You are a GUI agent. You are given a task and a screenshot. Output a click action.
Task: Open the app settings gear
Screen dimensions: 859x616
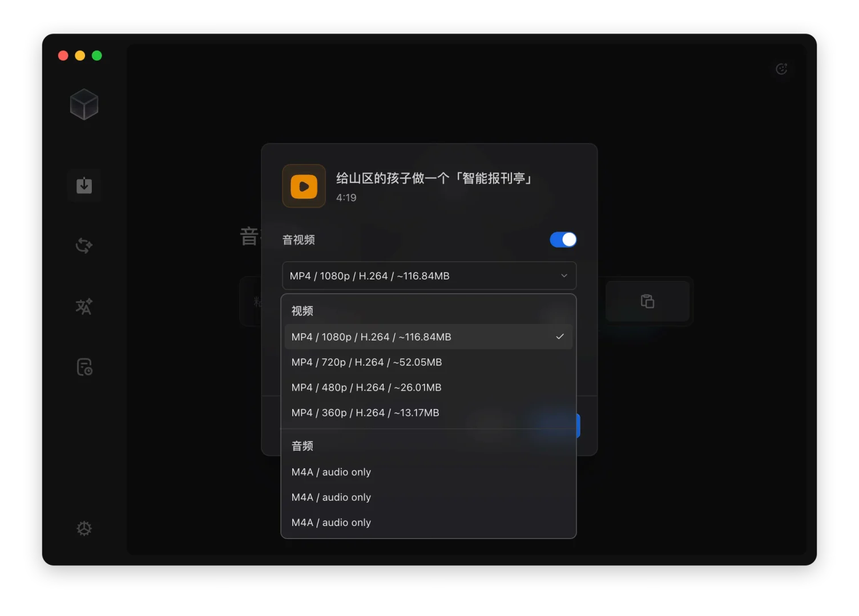tap(84, 528)
